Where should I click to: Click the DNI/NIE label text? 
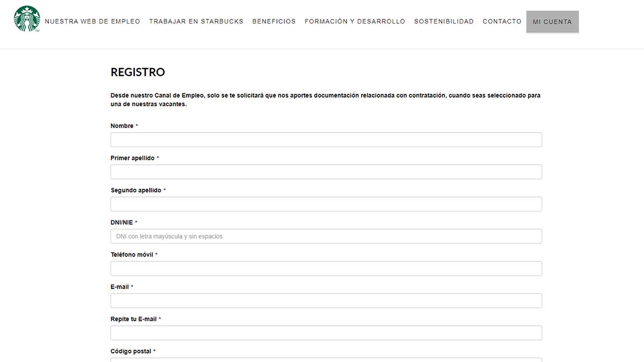122,223
